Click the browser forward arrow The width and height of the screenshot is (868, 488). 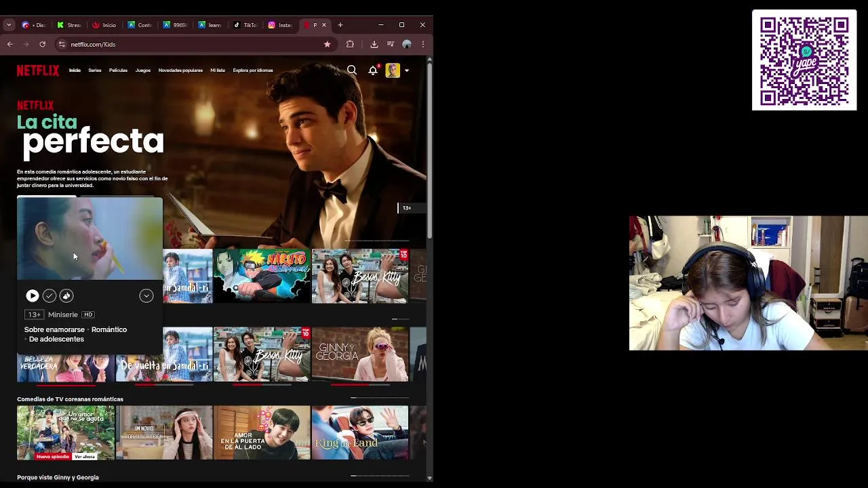coord(26,44)
